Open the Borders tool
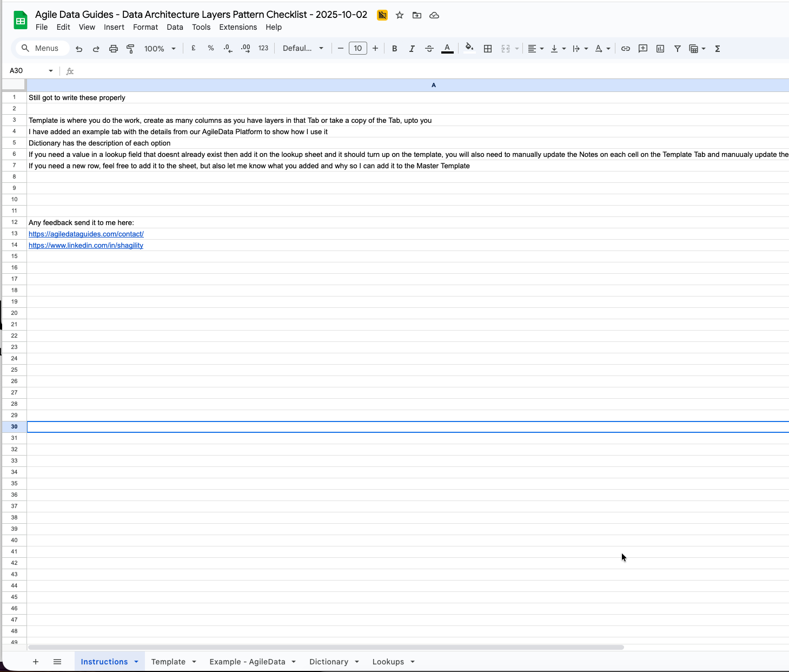 (x=488, y=49)
